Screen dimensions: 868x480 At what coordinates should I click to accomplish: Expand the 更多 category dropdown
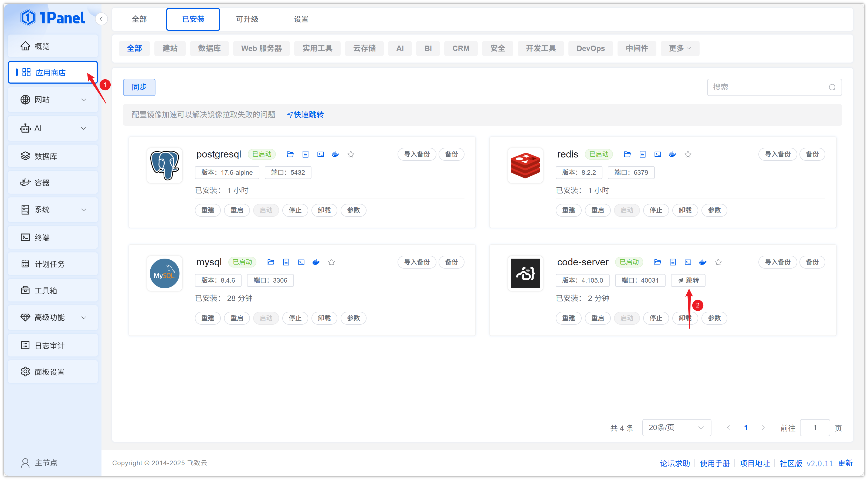[x=679, y=48]
